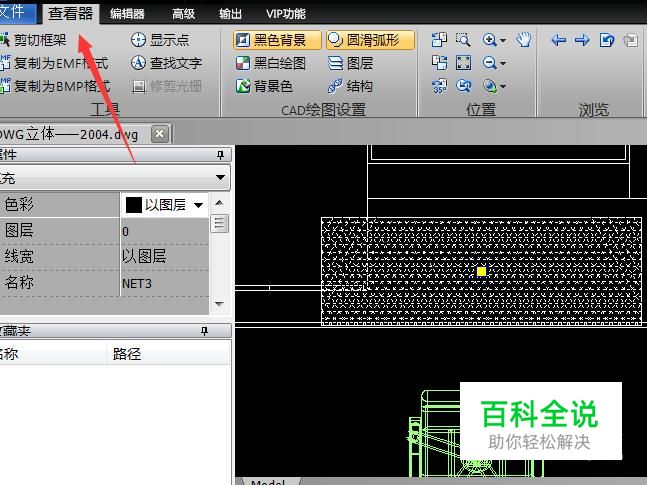Screen dimensions: 647x485
Task: Return to the previous zoom view
Action: coord(463,86)
